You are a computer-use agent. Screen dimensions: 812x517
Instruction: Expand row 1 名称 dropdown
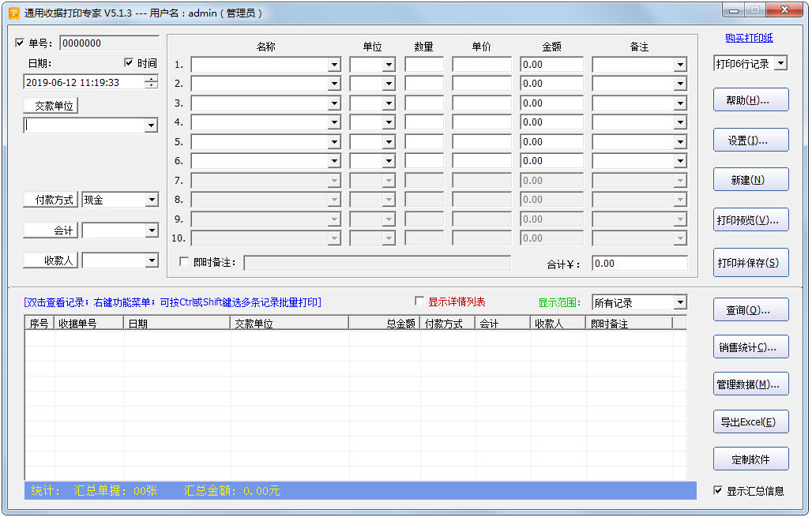(334, 65)
